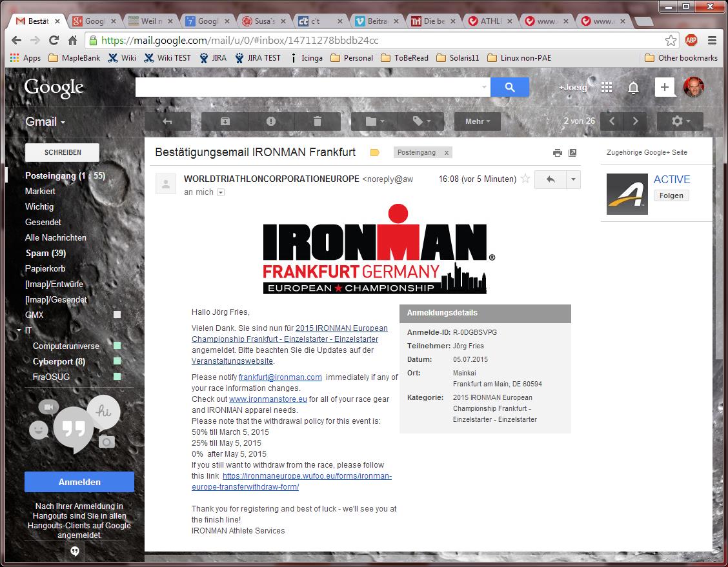
Task: Open email in new window icon
Action: pos(572,153)
